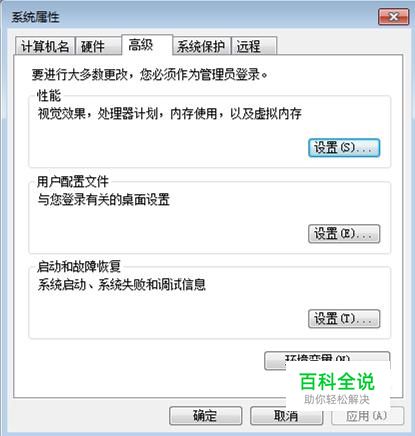This screenshot has width=415, height=436.
Task: Close the 系统属性 dialog with X
Action: point(394,17)
